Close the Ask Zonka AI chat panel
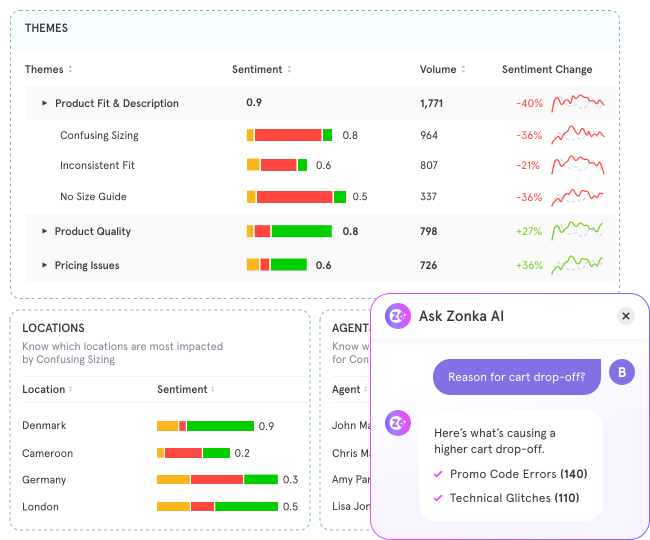The image size is (650, 540). coord(626,316)
